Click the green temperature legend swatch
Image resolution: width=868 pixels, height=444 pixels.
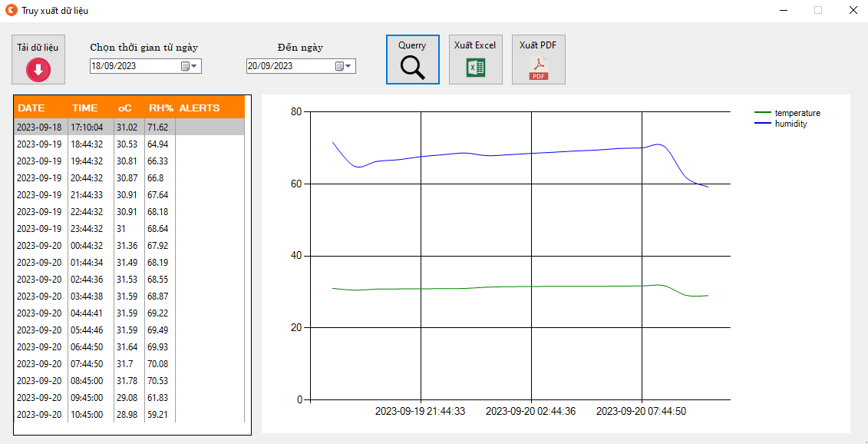[763, 113]
